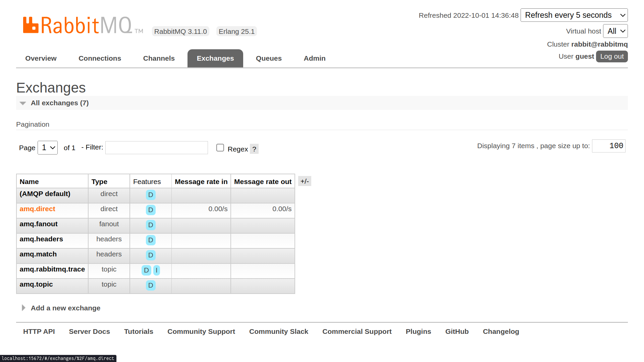Click the I (internal) badge for amq.rabbitmq.trace
The height and width of the screenshot is (362, 644).
tap(156, 270)
